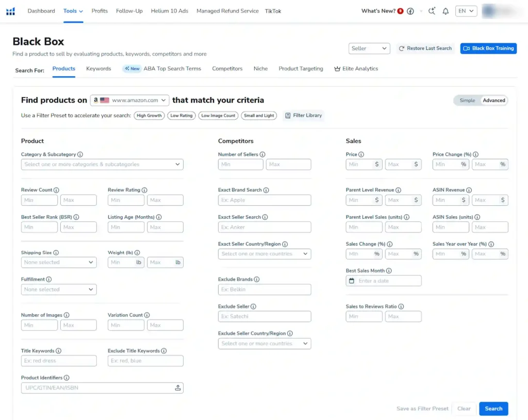Expand Category & Subcategory dropdown

(102, 165)
